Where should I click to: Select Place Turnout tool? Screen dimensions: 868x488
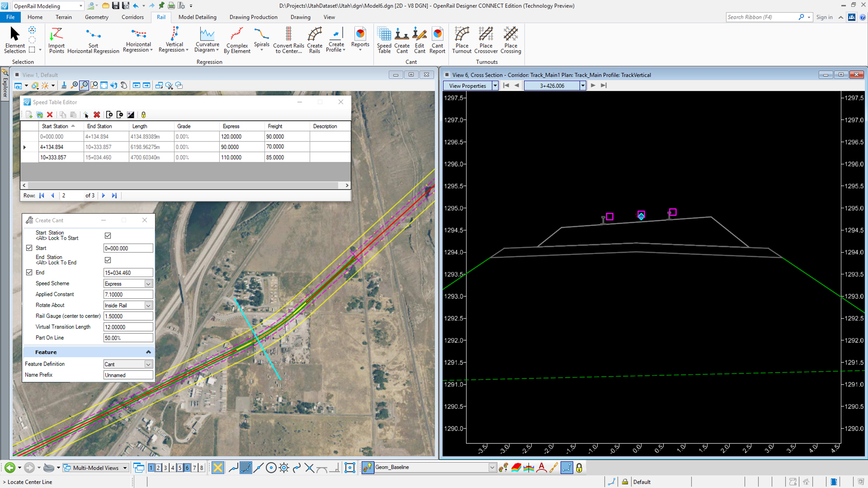[x=462, y=40]
